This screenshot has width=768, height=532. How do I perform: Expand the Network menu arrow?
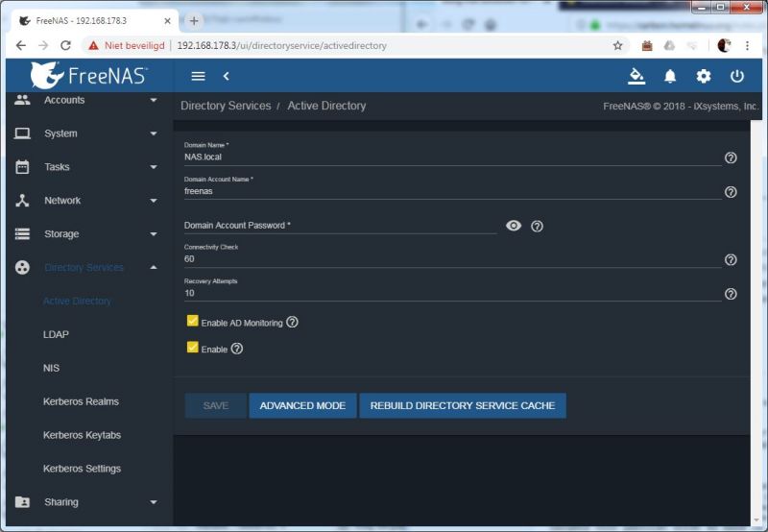pos(154,201)
